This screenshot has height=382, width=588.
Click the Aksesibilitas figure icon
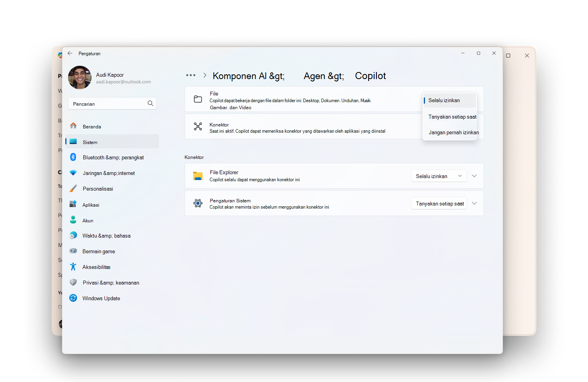[73, 267]
